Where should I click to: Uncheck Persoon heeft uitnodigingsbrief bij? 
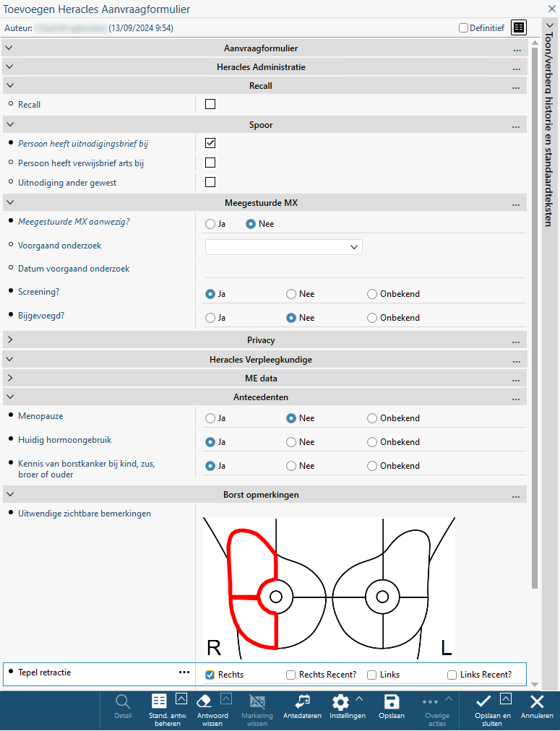pyautogui.click(x=210, y=143)
